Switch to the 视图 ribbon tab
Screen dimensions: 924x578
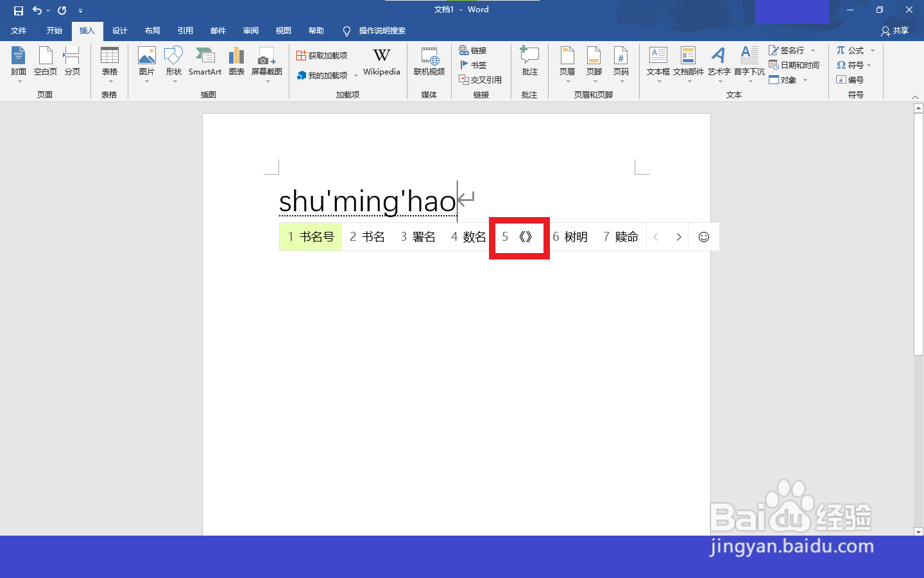(284, 31)
